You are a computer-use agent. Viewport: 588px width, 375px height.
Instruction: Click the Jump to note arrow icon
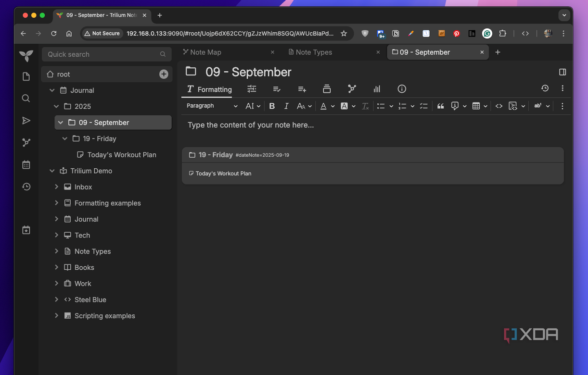click(x=26, y=120)
